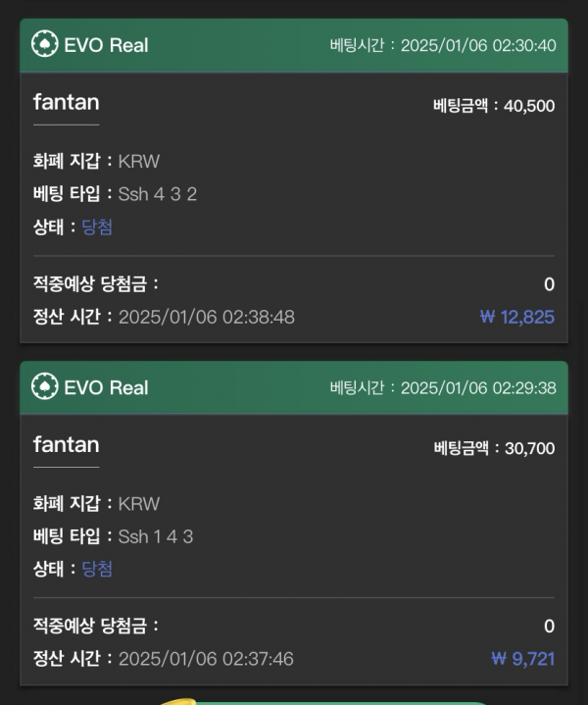Click the 당첨 status under Ssh 4 3 2
588x705 pixels.
pyautogui.click(x=97, y=227)
